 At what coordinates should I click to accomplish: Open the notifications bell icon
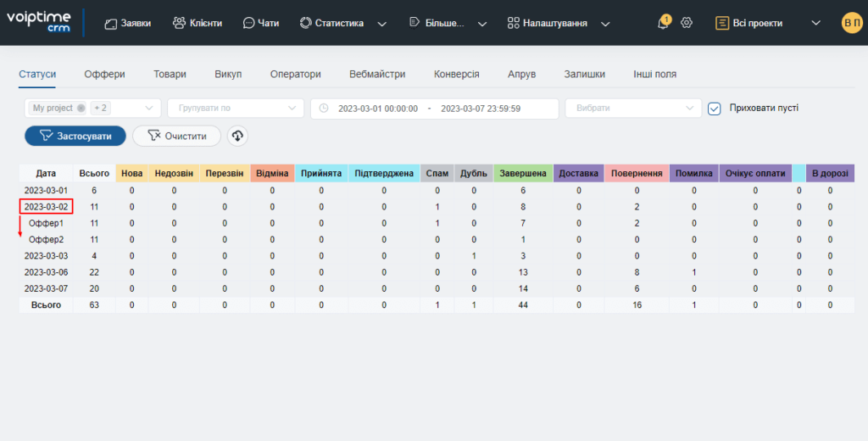[x=663, y=23]
